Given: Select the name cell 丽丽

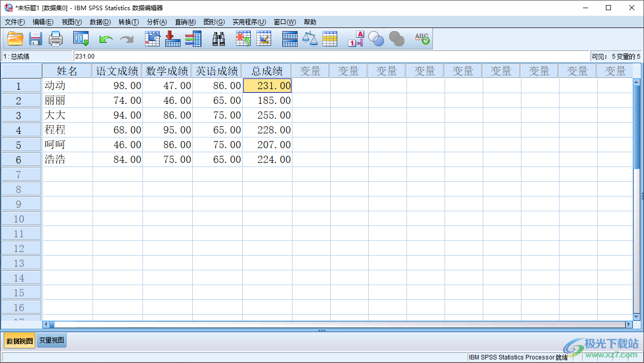Looking at the screenshot, I should pyautogui.click(x=67, y=100).
